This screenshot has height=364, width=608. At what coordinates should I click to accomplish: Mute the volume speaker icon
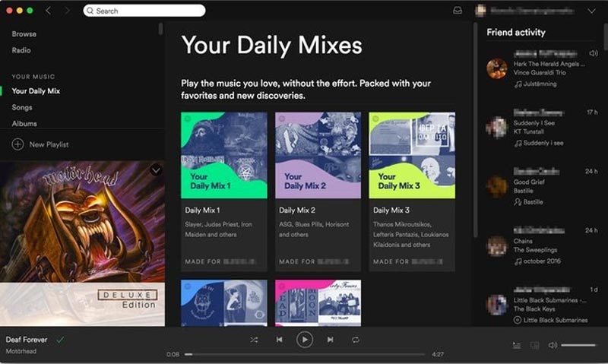coord(553,345)
